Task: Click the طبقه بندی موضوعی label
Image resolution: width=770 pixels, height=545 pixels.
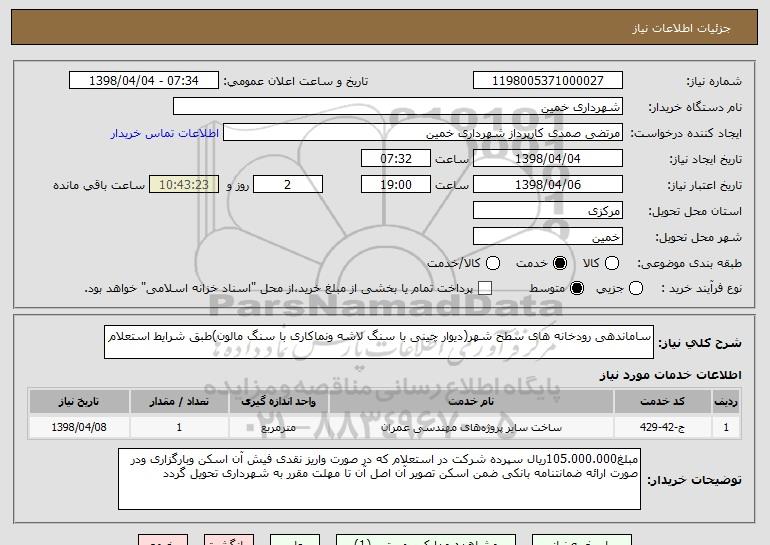Action: (689, 264)
